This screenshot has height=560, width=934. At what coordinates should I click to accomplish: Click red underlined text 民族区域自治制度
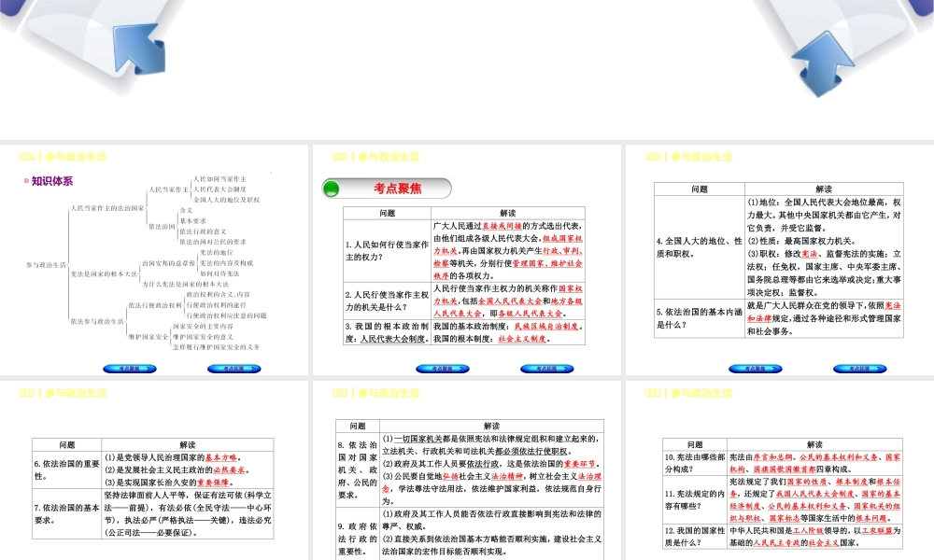tap(546, 326)
